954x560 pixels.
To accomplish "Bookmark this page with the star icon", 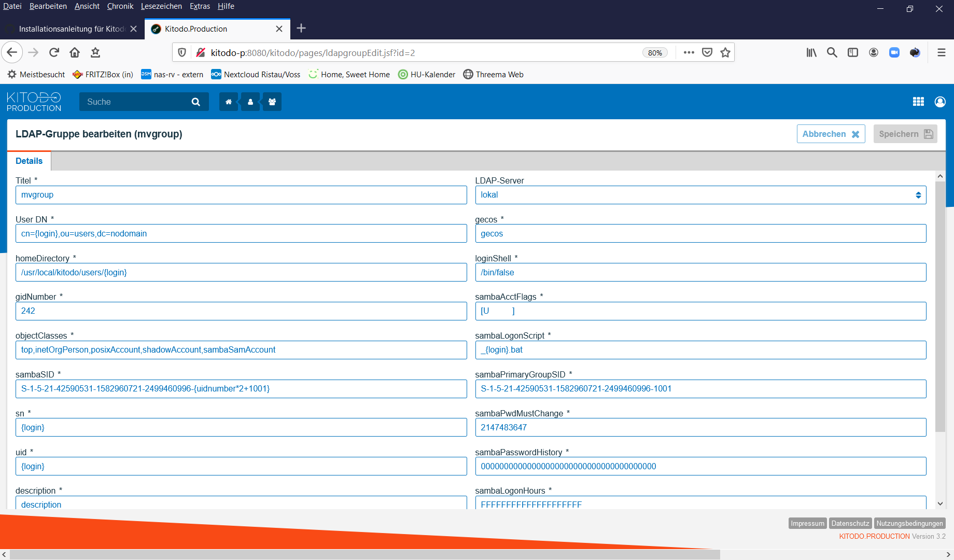I will [725, 52].
